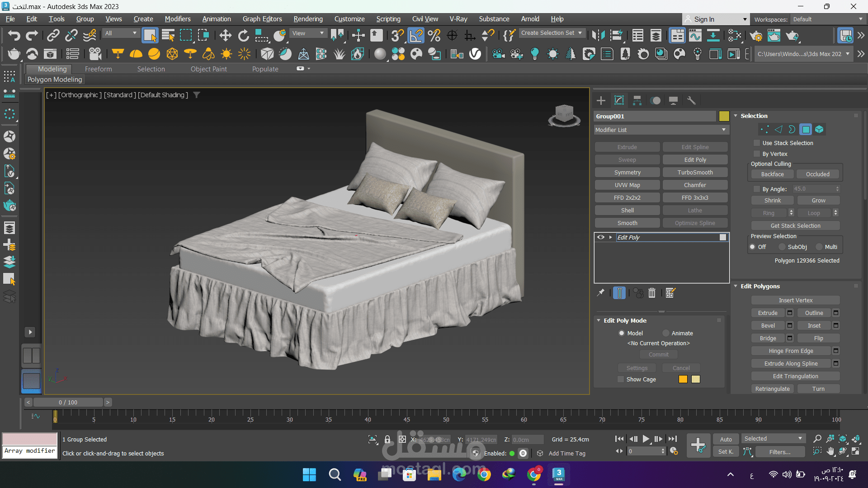Remove modifier using the trash icon
This screenshot has height=488, width=868.
click(652, 293)
